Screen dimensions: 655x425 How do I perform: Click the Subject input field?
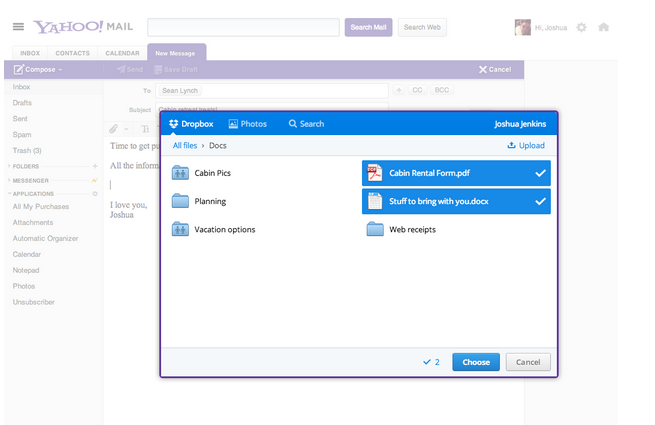click(272, 107)
